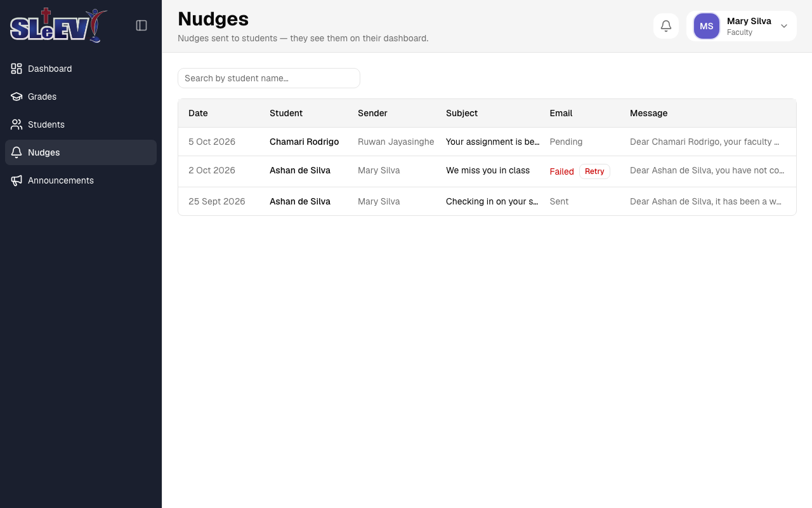
Task: Click the Email column header
Action: [561, 113]
